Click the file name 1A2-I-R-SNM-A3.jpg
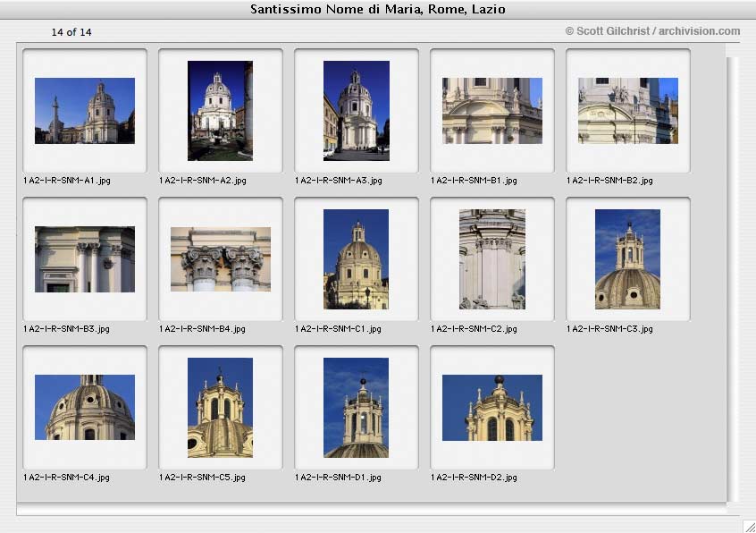The image size is (756, 533). click(x=339, y=181)
